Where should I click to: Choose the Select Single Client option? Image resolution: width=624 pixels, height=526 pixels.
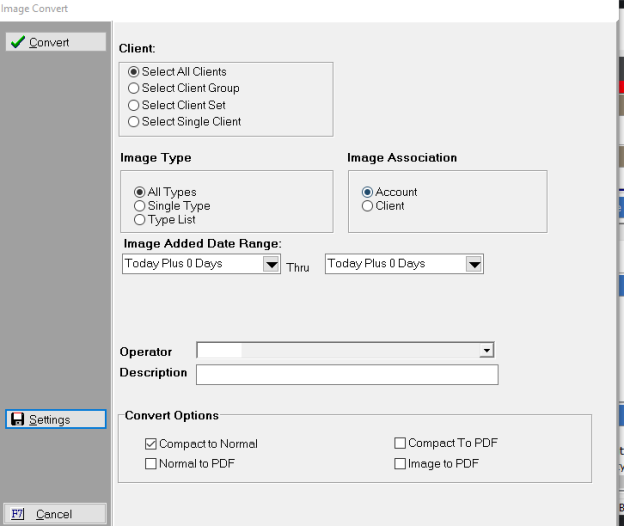pyautogui.click(x=134, y=122)
